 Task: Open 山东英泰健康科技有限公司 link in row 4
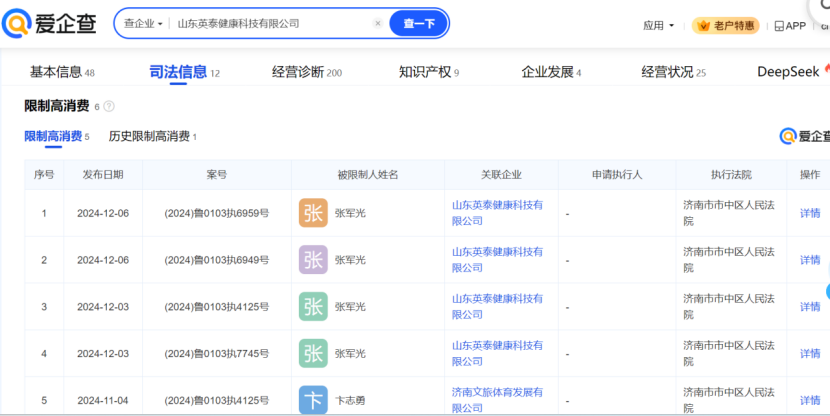(x=497, y=353)
